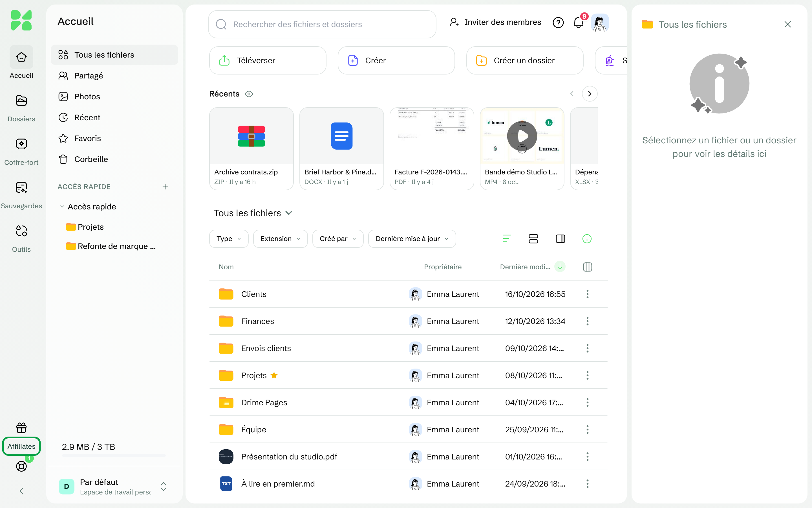Open the Type filter dropdown
The height and width of the screenshot is (508, 812).
[x=229, y=239]
